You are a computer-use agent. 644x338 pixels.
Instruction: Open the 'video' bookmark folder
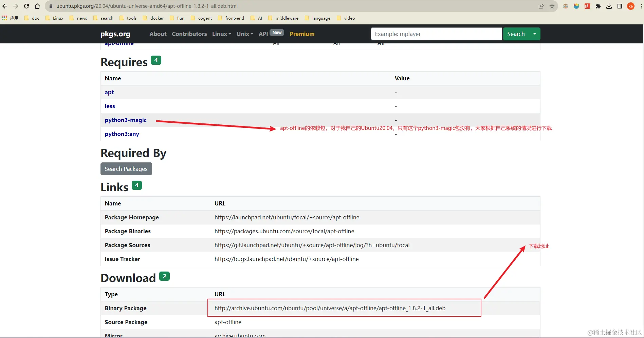click(x=346, y=18)
